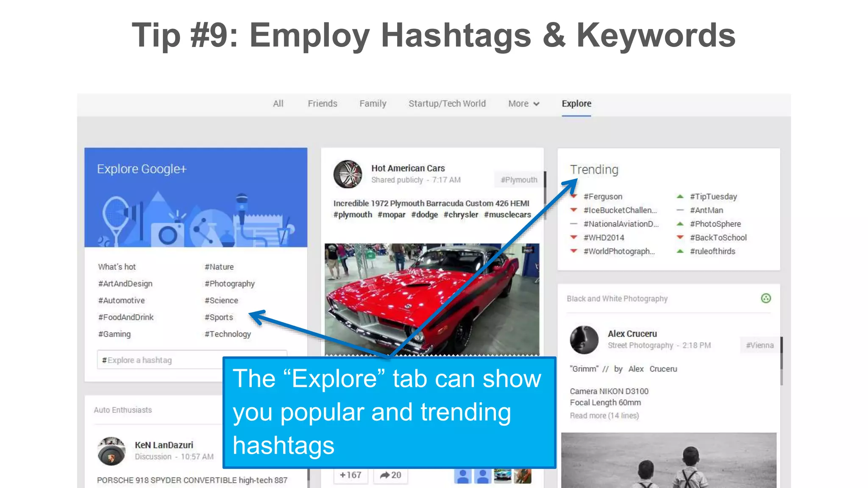The width and height of the screenshot is (868, 488).
Task: Open Hot American Cars profile avatar
Action: pyautogui.click(x=348, y=174)
